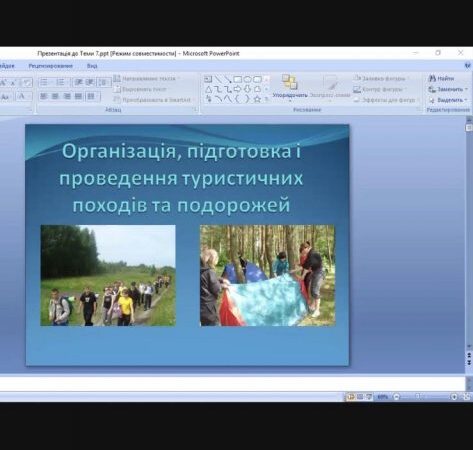Viewport: 473px width, 450px height.
Task: Open Контур фигуры outline menu
Action: coord(380,89)
